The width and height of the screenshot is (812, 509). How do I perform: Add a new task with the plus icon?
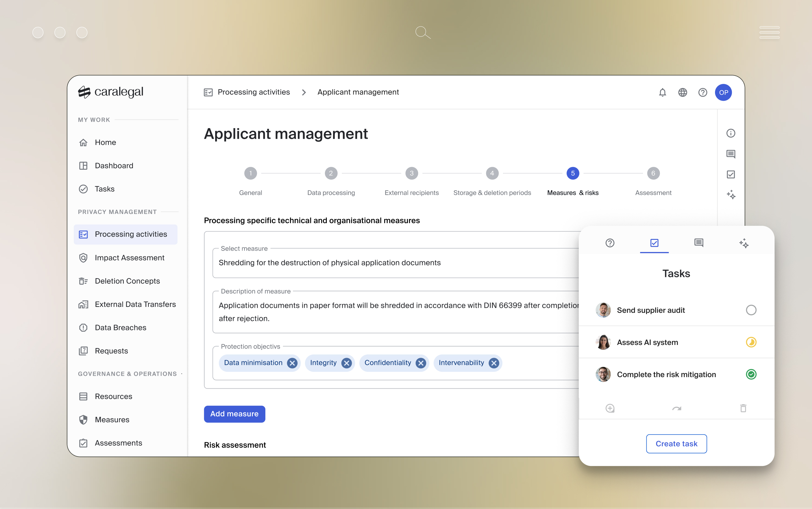tap(610, 408)
